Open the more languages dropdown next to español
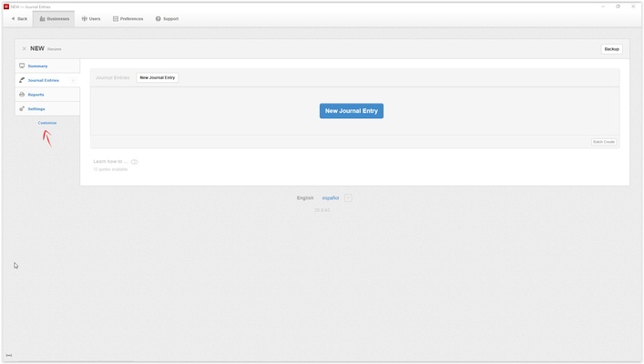 tap(348, 197)
